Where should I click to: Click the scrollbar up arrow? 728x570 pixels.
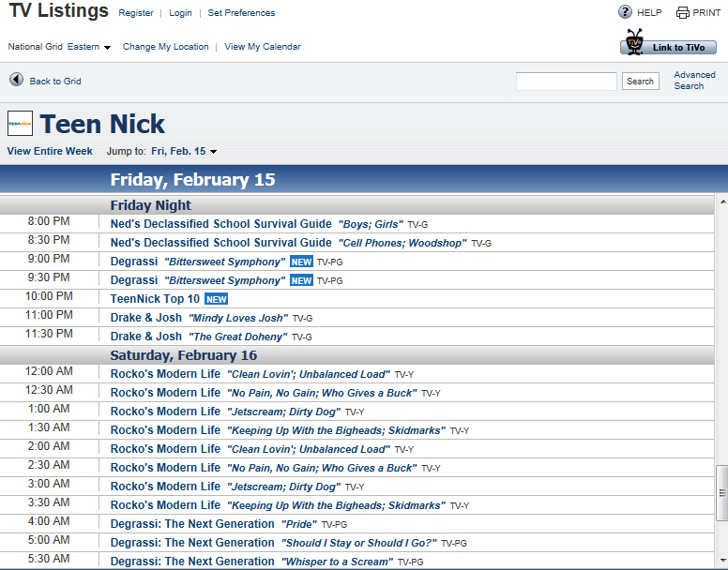tap(721, 202)
